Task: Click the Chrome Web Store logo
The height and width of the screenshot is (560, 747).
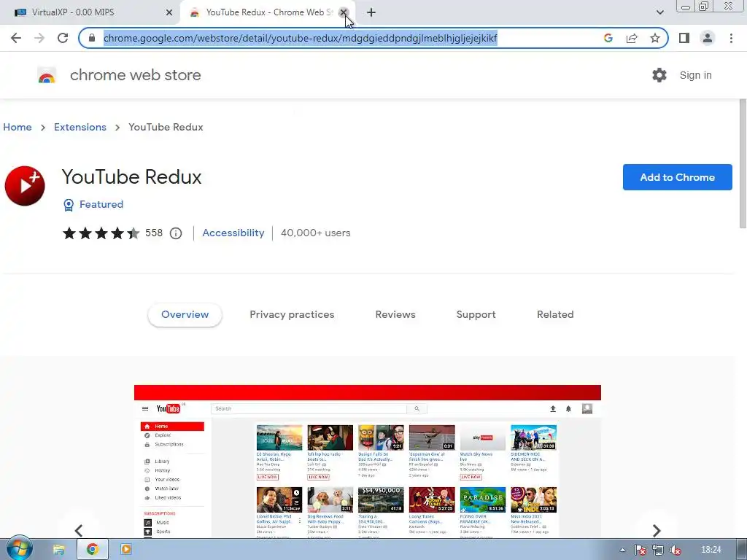Action: click(x=47, y=75)
